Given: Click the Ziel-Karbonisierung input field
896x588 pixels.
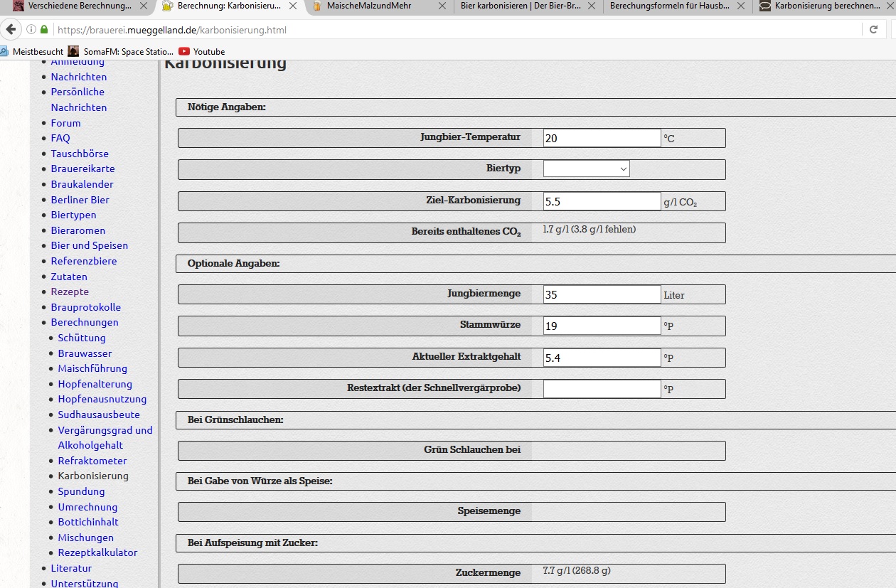Looking at the screenshot, I should click(x=602, y=201).
